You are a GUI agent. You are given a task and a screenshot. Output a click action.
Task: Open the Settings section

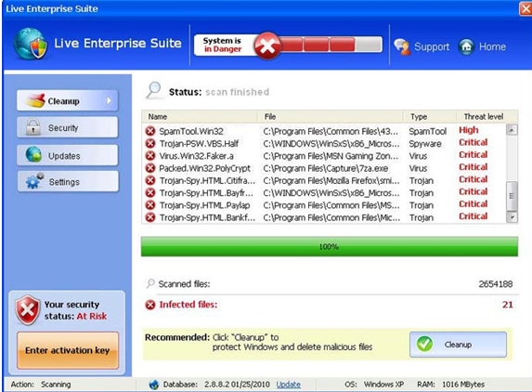pos(68,181)
